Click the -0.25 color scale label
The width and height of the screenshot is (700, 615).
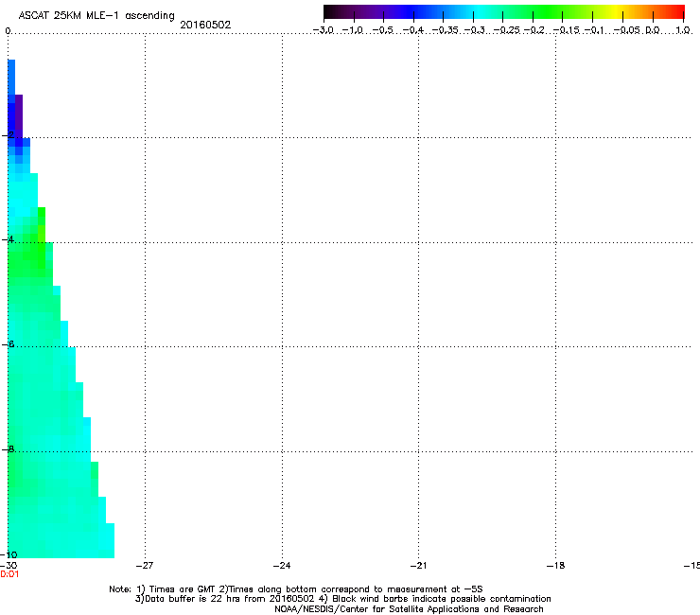click(x=507, y=30)
